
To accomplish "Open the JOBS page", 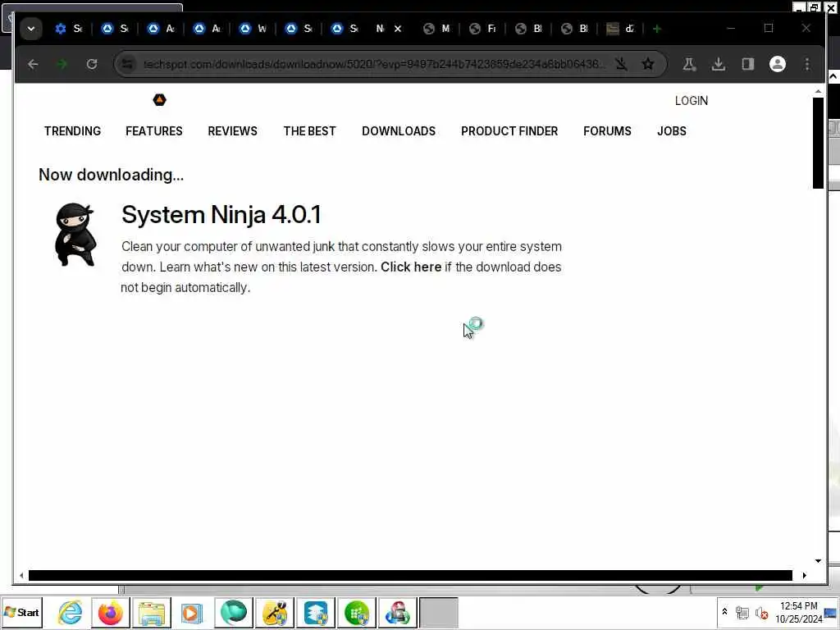I will pos(672,131).
